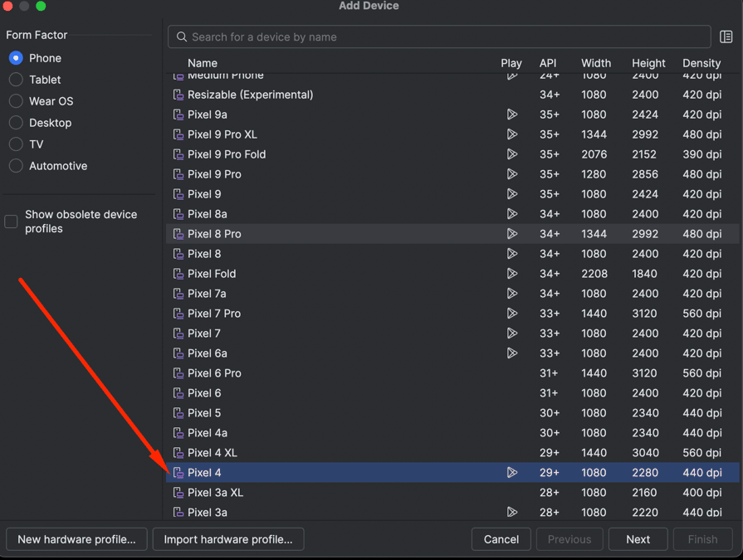
Task: Enable Show obsolete device profiles
Action: tap(11, 222)
